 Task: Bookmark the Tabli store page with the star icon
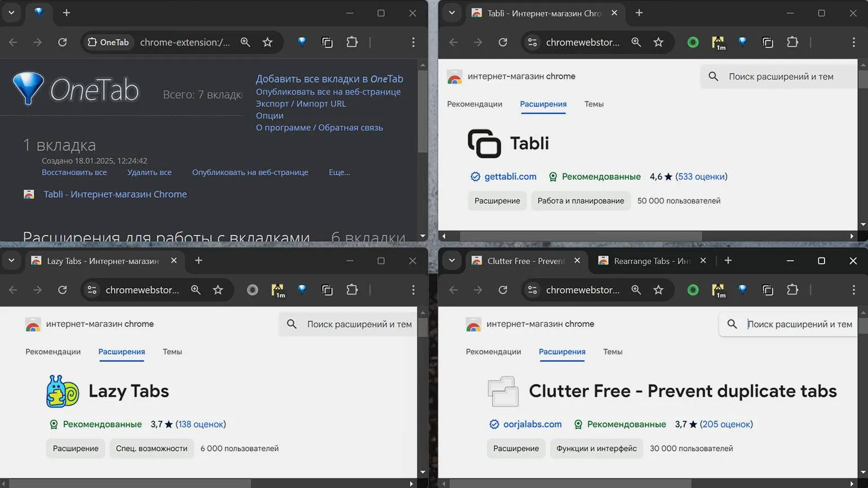pos(658,42)
